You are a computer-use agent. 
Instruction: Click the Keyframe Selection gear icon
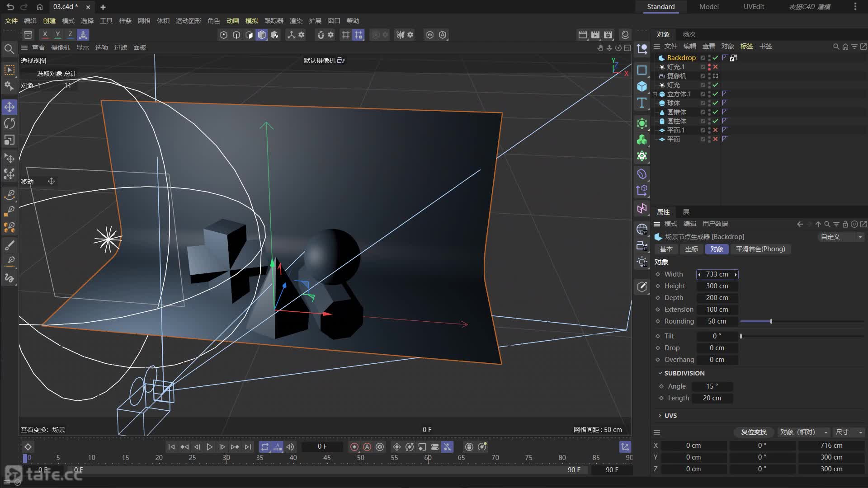tap(380, 447)
